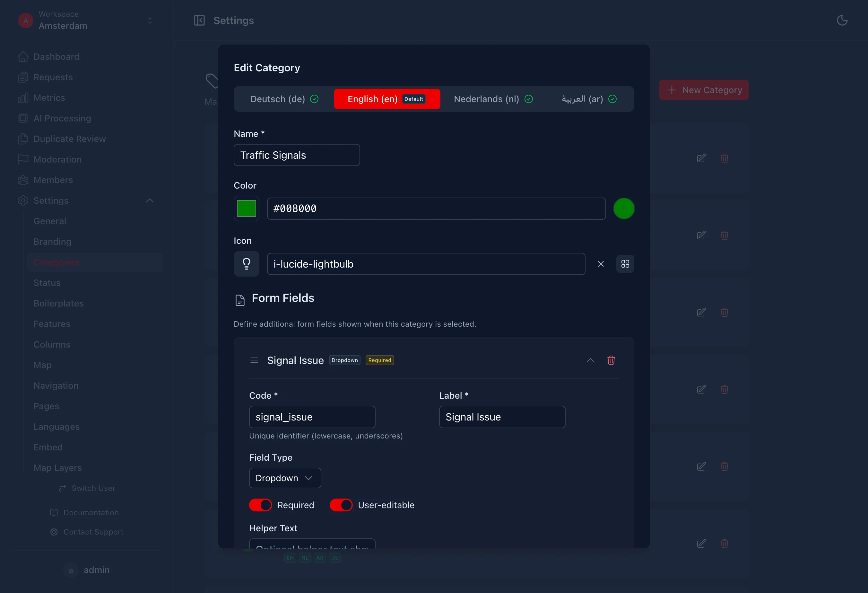The width and height of the screenshot is (868, 593).
Task: Grab the Signal Issue drag handle
Action: [254, 360]
